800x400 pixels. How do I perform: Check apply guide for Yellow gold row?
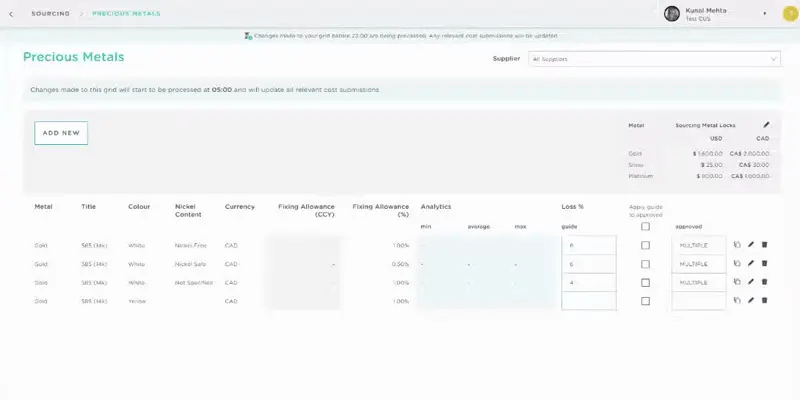click(645, 302)
